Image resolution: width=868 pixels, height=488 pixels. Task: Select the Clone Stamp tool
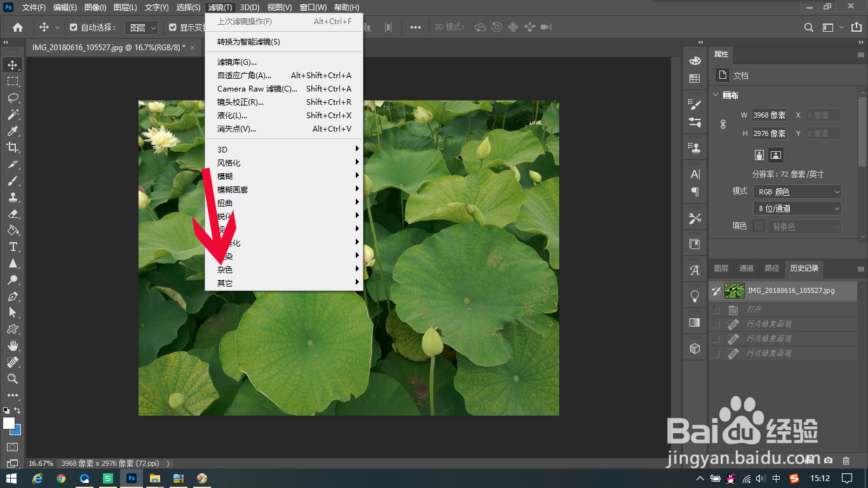(12, 197)
